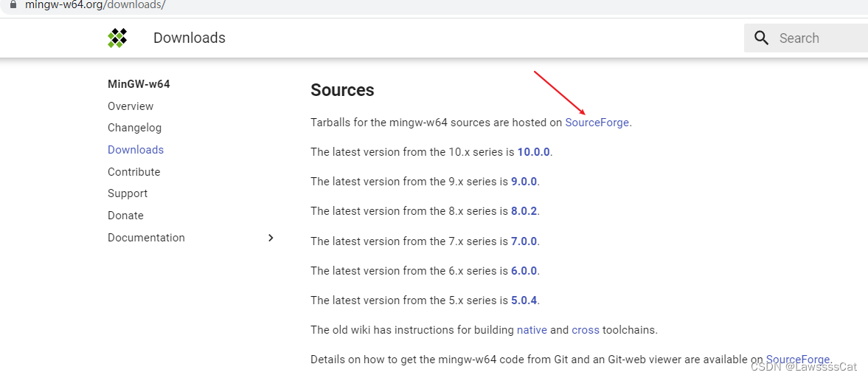
Task: Click the lock icon in address bar
Action: tap(13, 5)
